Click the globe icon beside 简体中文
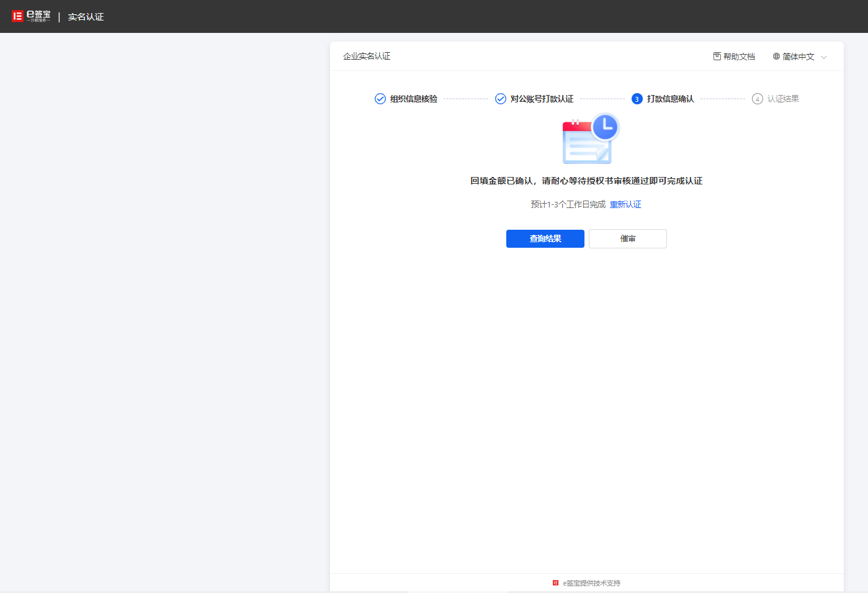Image resolution: width=868 pixels, height=593 pixels. (776, 57)
